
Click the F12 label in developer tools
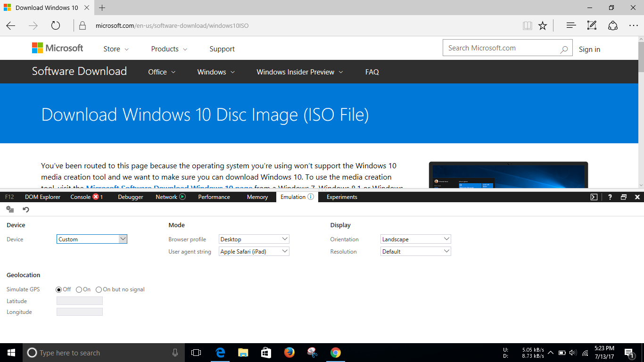9,197
